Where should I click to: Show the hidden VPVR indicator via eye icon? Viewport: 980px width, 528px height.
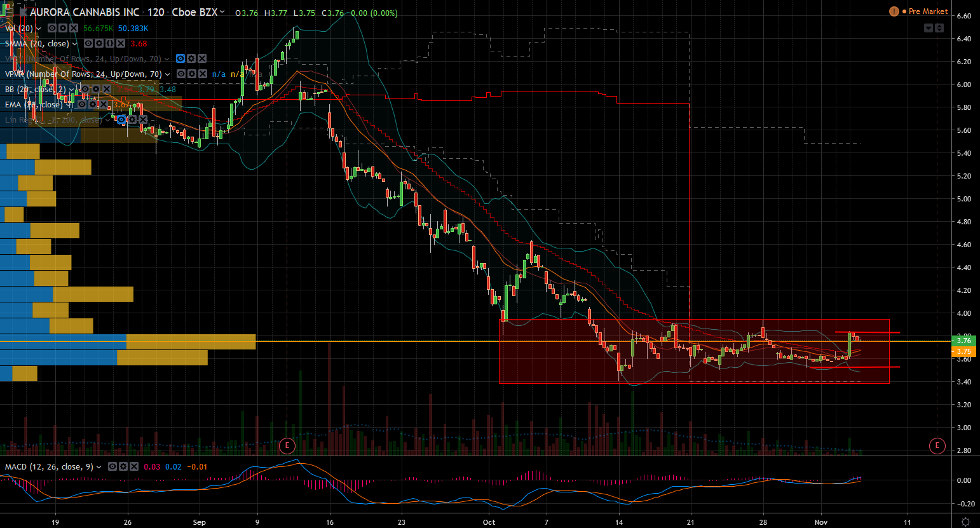[180, 59]
